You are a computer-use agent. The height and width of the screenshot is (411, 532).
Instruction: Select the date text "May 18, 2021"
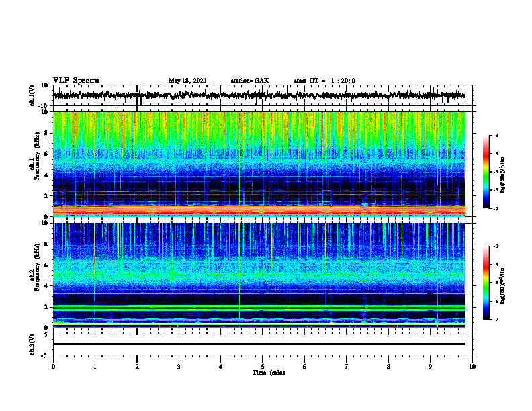(187, 81)
